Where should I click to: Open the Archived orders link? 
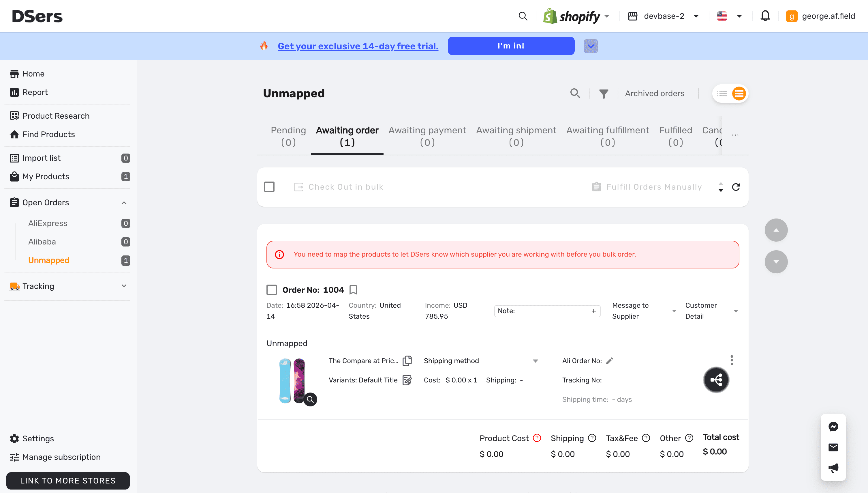click(x=654, y=94)
